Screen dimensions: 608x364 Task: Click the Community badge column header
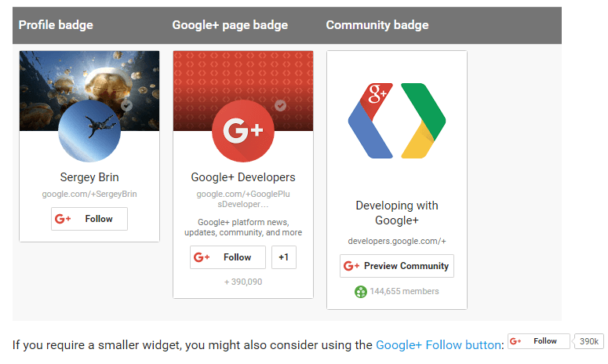[377, 25]
